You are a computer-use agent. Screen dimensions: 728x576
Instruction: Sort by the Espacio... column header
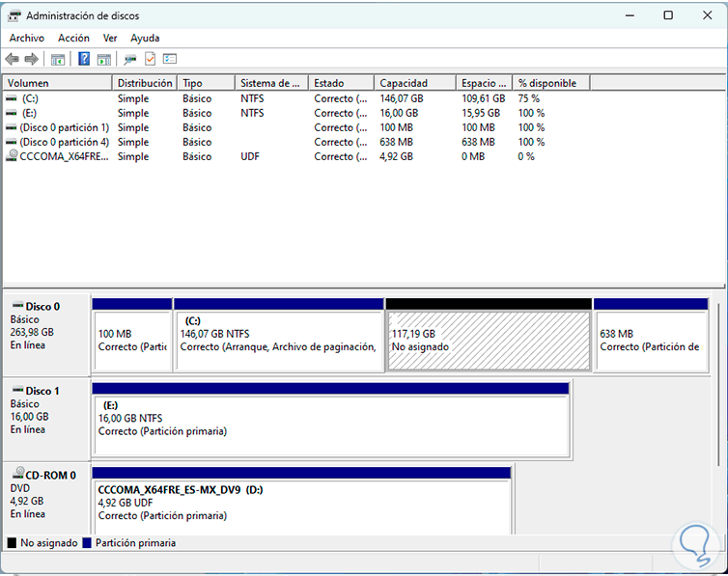(x=485, y=83)
